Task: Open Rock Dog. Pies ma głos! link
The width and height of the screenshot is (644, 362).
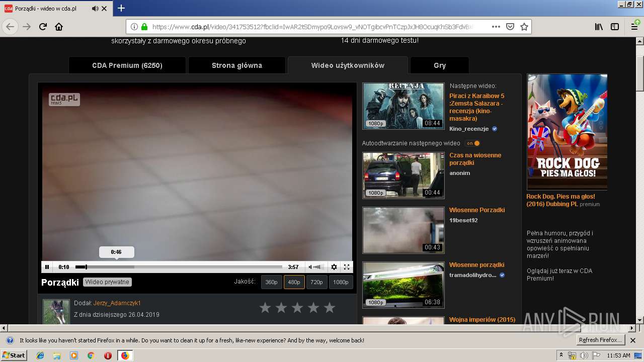Action: [560, 200]
